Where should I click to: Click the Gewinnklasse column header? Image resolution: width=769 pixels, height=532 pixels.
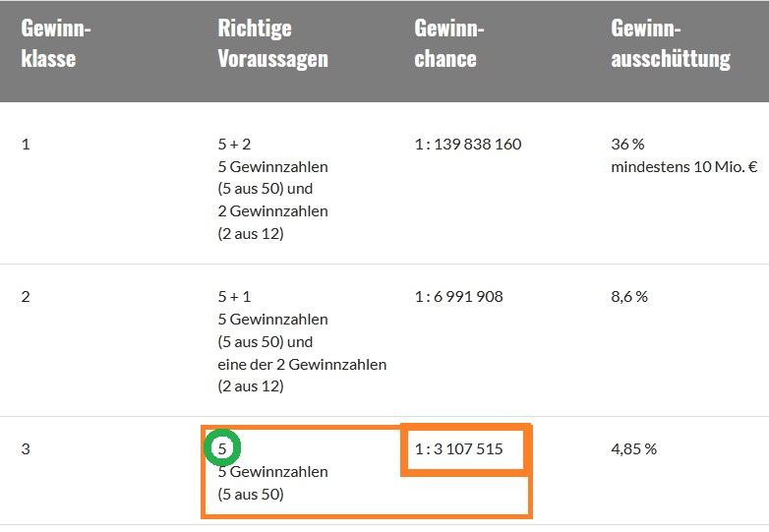tap(56, 43)
